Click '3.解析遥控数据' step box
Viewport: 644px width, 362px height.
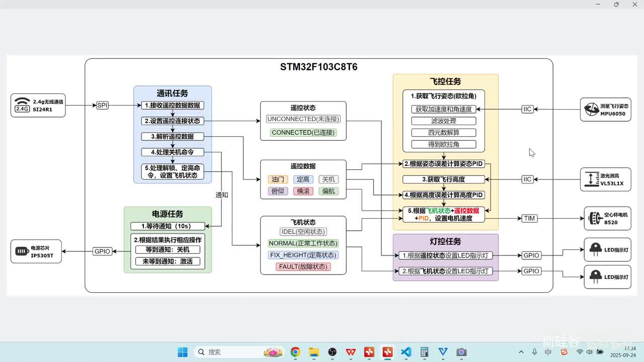[x=173, y=137]
